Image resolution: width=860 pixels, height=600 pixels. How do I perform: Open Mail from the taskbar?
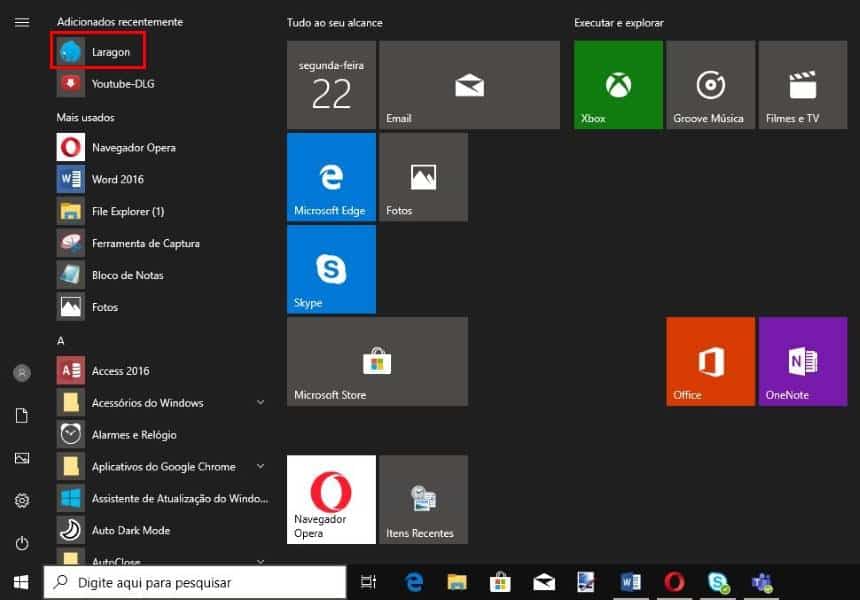(x=544, y=582)
